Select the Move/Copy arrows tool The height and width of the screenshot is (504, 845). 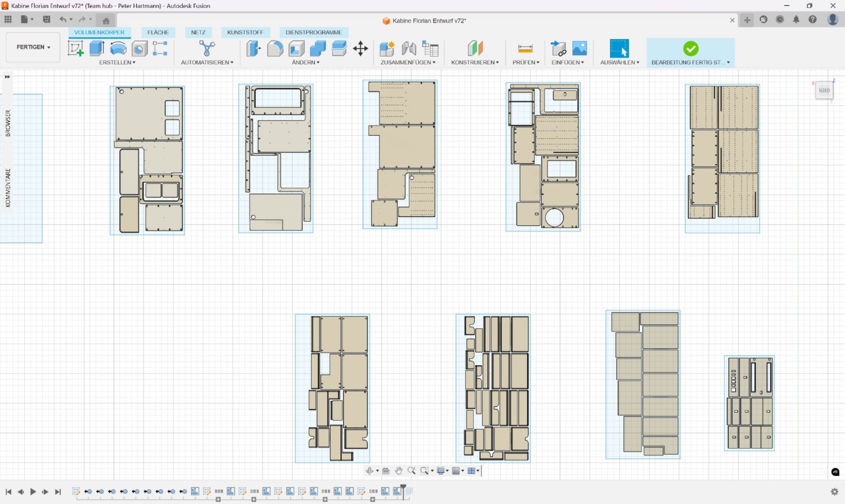pos(360,49)
